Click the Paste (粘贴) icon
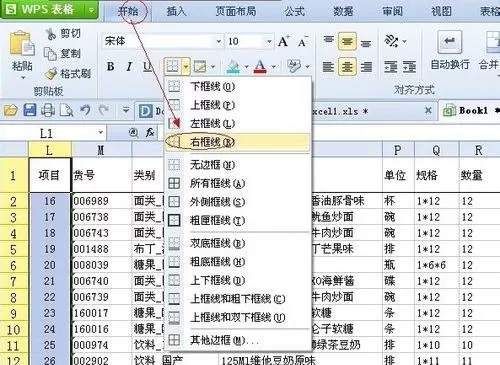The width and height of the screenshot is (500, 365). (x=21, y=43)
